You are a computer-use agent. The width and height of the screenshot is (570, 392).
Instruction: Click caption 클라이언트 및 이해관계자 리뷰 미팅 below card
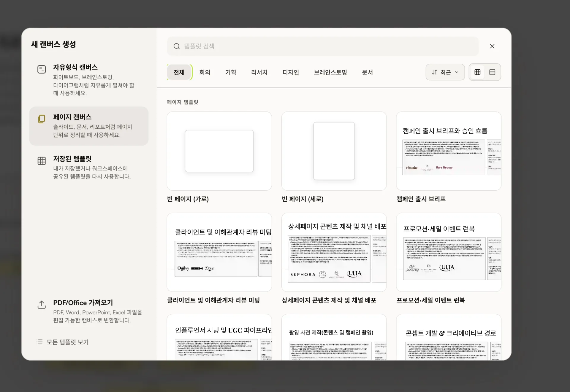coord(213,300)
